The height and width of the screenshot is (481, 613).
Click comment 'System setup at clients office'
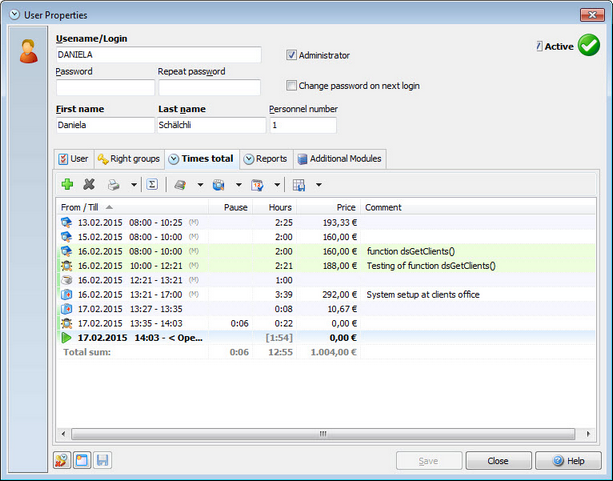(x=423, y=295)
